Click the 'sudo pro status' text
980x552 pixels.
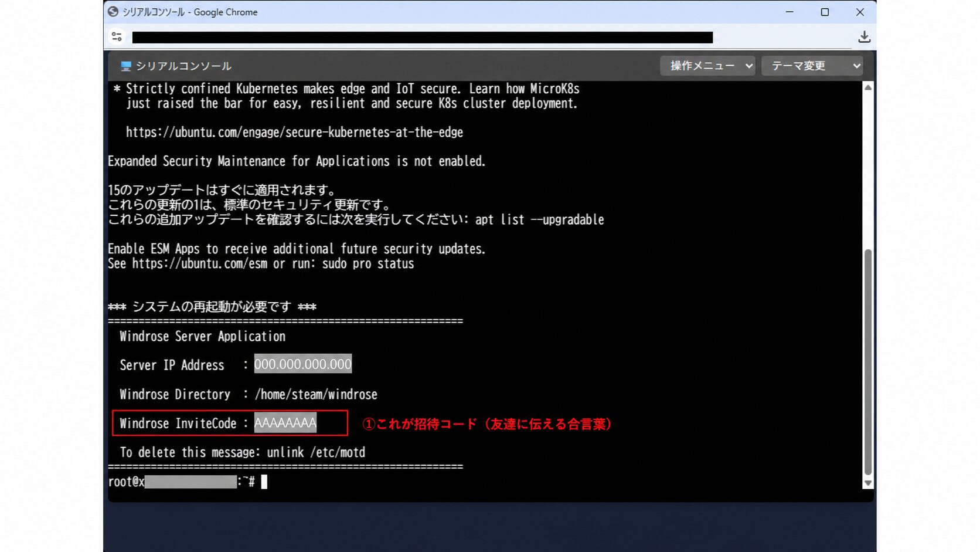point(368,264)
